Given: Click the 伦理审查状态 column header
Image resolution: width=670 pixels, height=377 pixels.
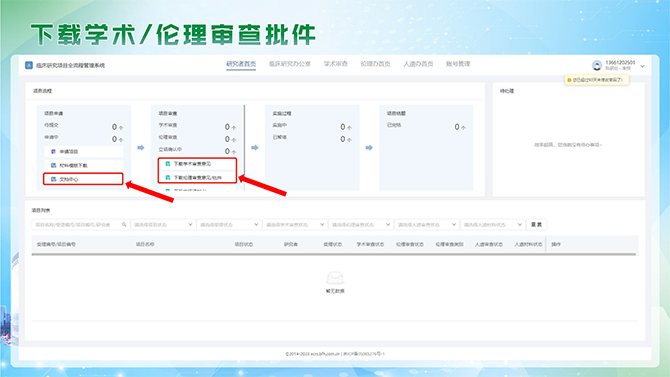Looking at the screenshot, I should (x=409, y=244).
